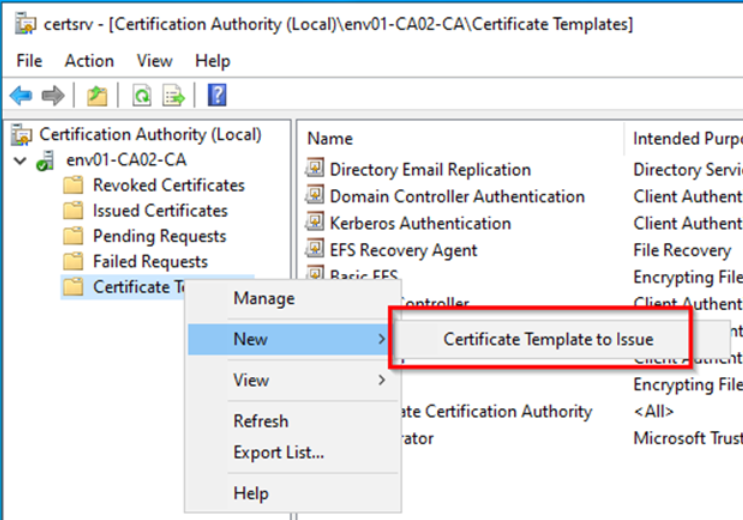Select Revoked Certificates tree label
The image size is (743, 520).
169,185
